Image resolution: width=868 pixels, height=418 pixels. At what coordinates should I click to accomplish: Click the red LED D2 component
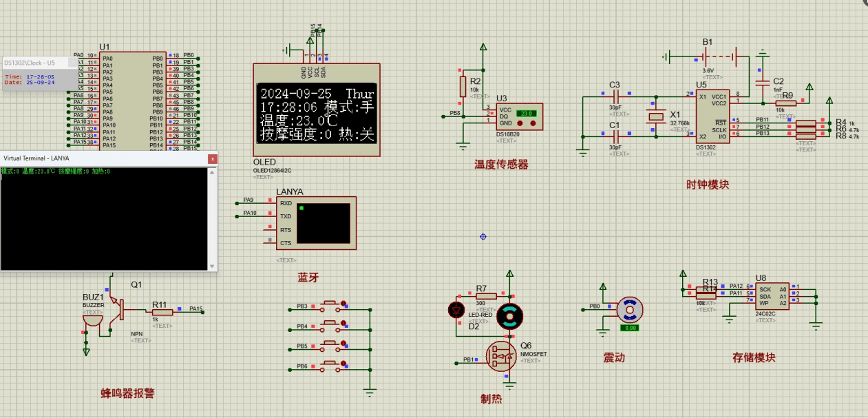[x=455, y=309]
